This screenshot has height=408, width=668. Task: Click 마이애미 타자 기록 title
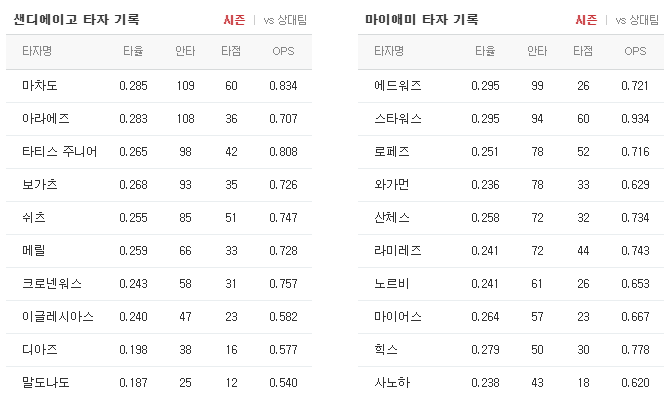(422, 20)
